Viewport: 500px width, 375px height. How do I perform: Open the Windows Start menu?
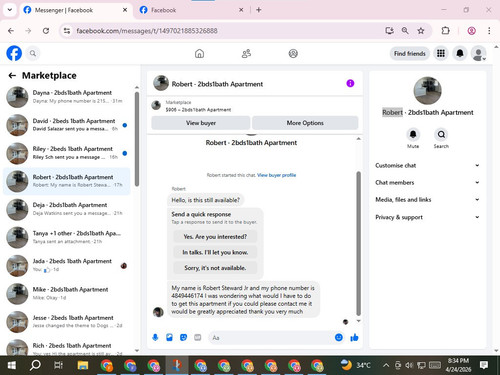click(x=12, y=365)
